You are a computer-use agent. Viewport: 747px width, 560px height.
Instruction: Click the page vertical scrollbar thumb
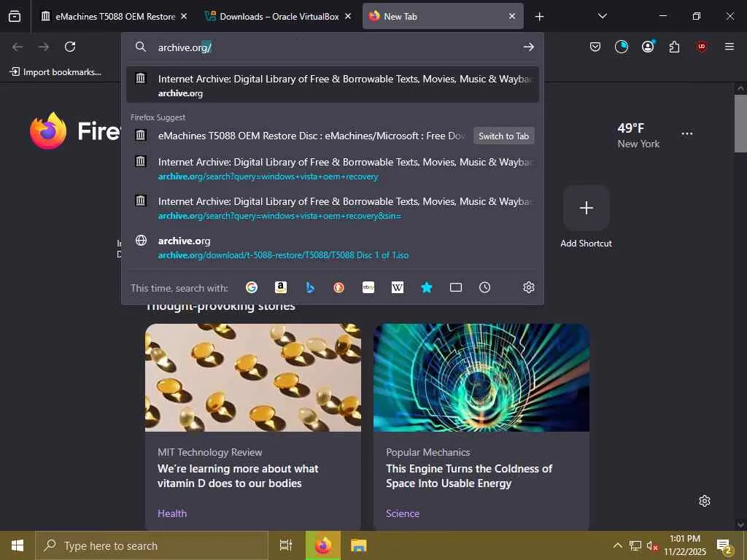(740, 123)
